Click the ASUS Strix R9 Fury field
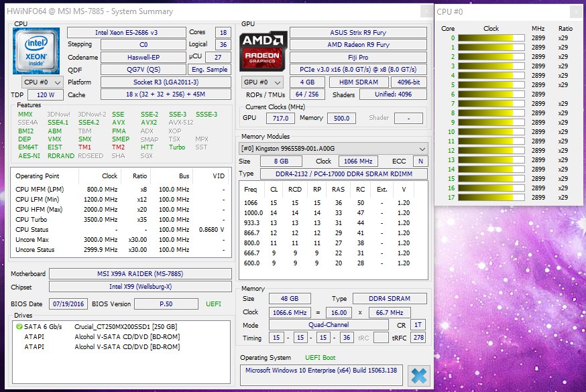586x392 pixels. [358, 32]
